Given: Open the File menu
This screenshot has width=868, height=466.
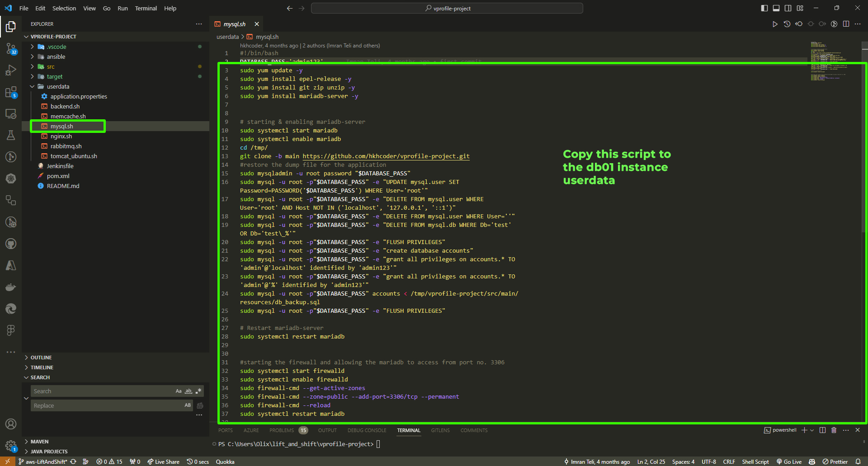Looking at the screenshot, I should [x=24, y=8].
